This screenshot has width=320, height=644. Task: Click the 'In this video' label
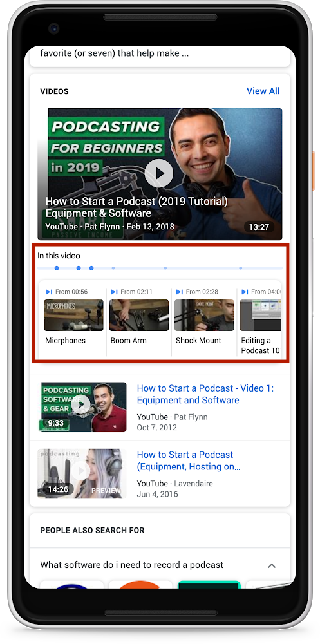tap(59, 256)
